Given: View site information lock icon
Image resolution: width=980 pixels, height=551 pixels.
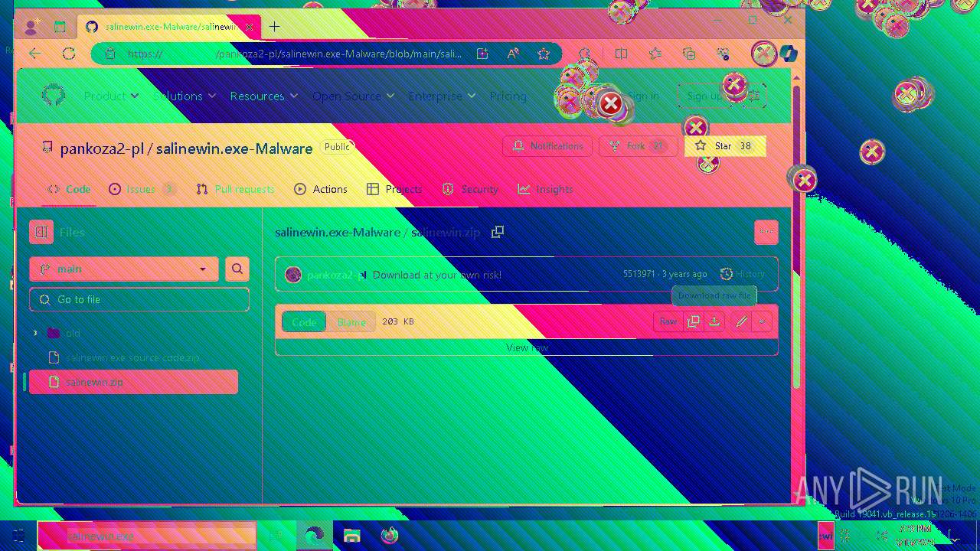Looking at the screenshot, I should coord(109,54).
